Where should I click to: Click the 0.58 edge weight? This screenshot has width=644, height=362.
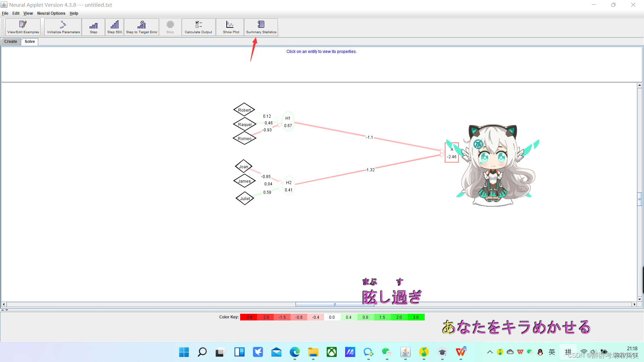267,192
